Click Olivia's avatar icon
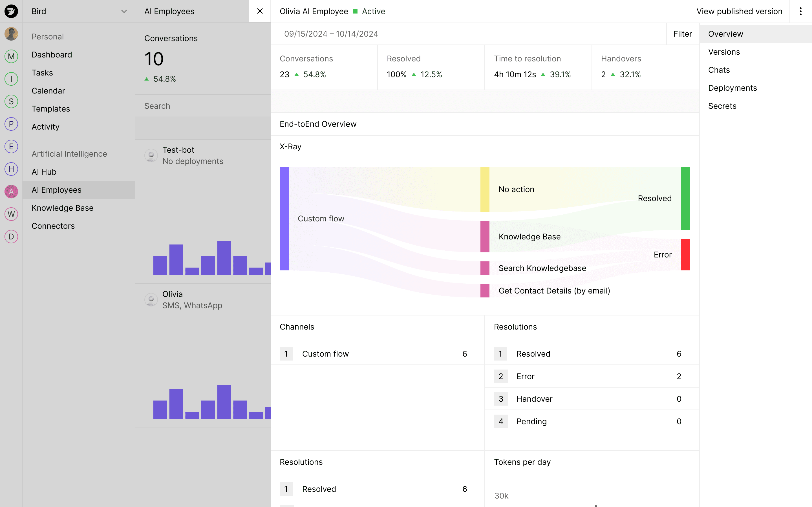This screenshot has width=812, height=507. pos(151,299)
